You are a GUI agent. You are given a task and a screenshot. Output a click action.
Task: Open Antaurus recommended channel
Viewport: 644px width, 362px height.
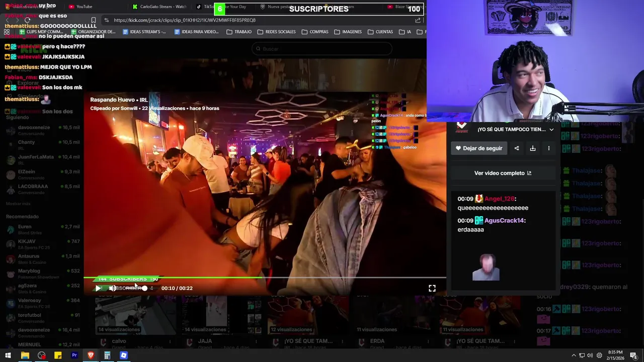43,258
